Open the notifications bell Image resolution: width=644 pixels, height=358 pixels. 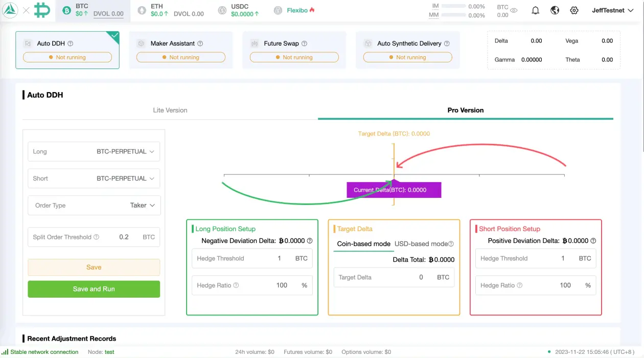coord(535,10)
